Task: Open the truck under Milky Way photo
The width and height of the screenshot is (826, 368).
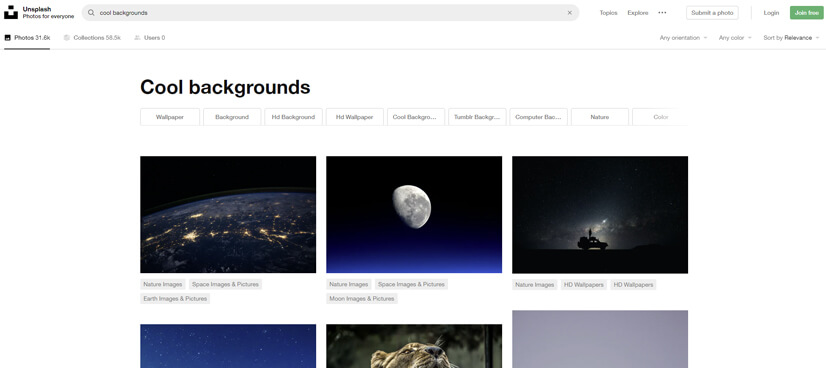Action: pos(600,215)
